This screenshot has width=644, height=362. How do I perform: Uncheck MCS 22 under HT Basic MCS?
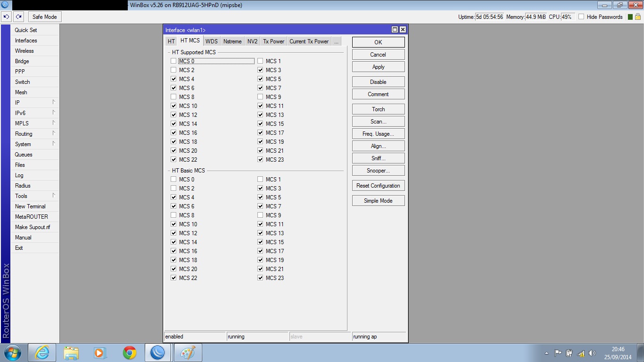pos(173,278)
